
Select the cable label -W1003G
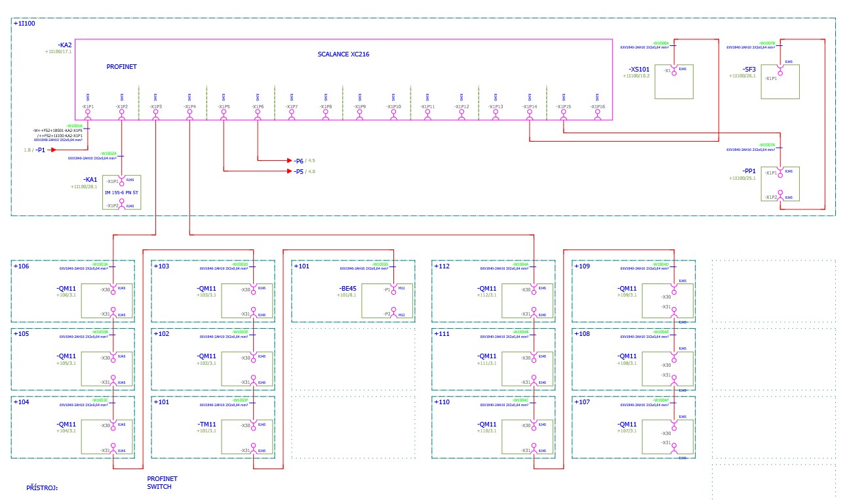(x=380, y=264)
